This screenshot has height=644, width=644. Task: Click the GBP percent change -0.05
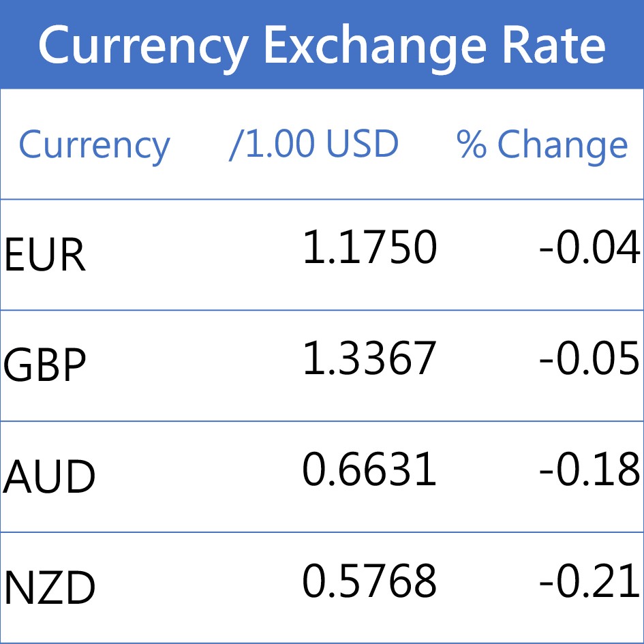click(589, 358)
